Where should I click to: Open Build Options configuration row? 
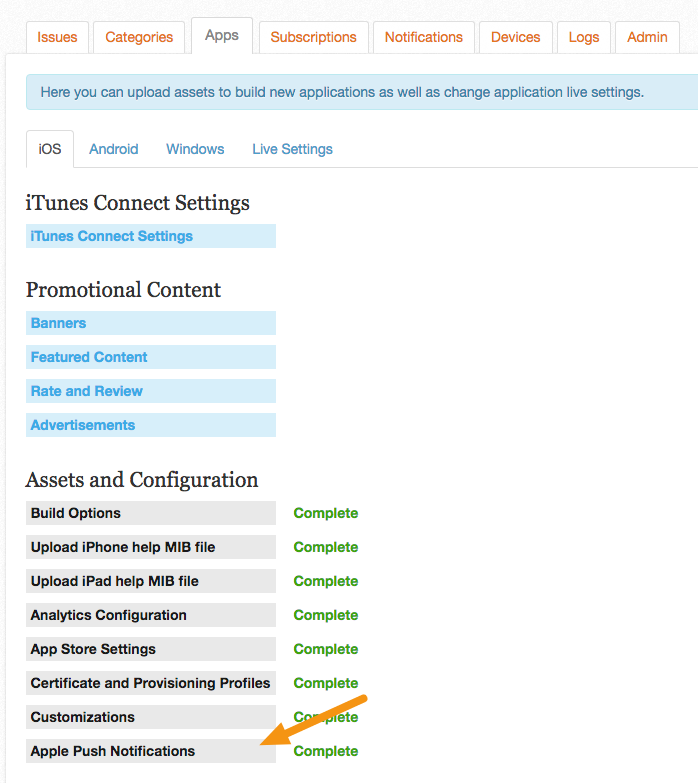click(151, 513)
